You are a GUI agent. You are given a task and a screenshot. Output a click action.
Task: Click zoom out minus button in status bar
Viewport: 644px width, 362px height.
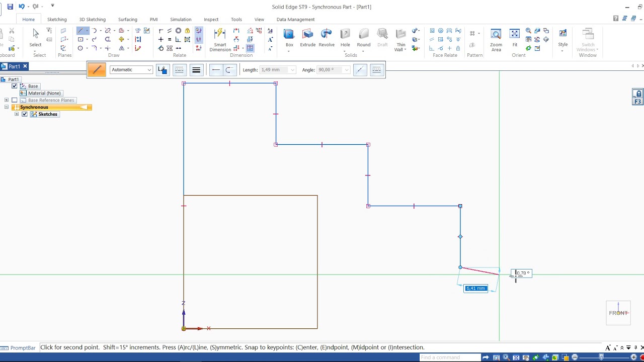coord(575,357)
